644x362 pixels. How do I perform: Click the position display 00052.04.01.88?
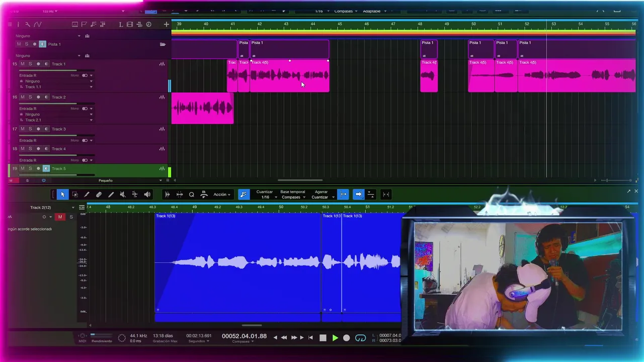coord(244,336)
